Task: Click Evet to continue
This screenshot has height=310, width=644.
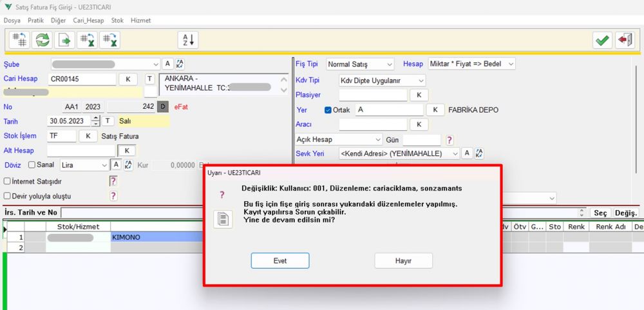Action: point(280,260)
